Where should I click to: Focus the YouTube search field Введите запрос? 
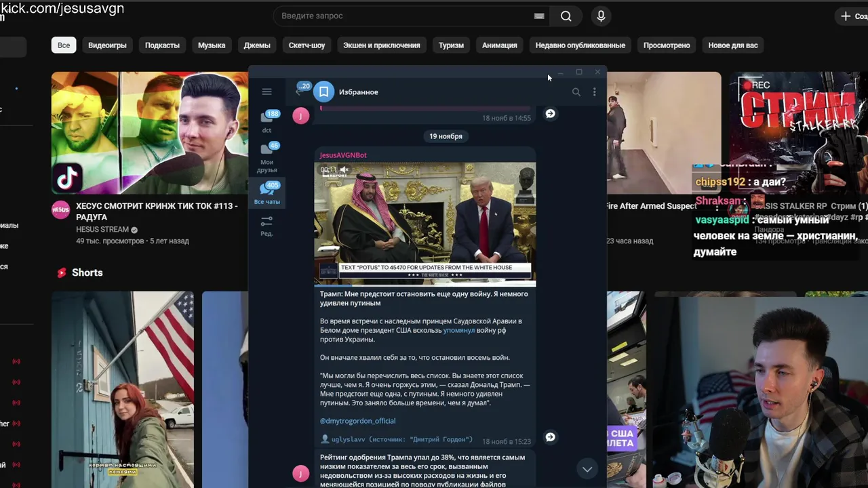403,16
